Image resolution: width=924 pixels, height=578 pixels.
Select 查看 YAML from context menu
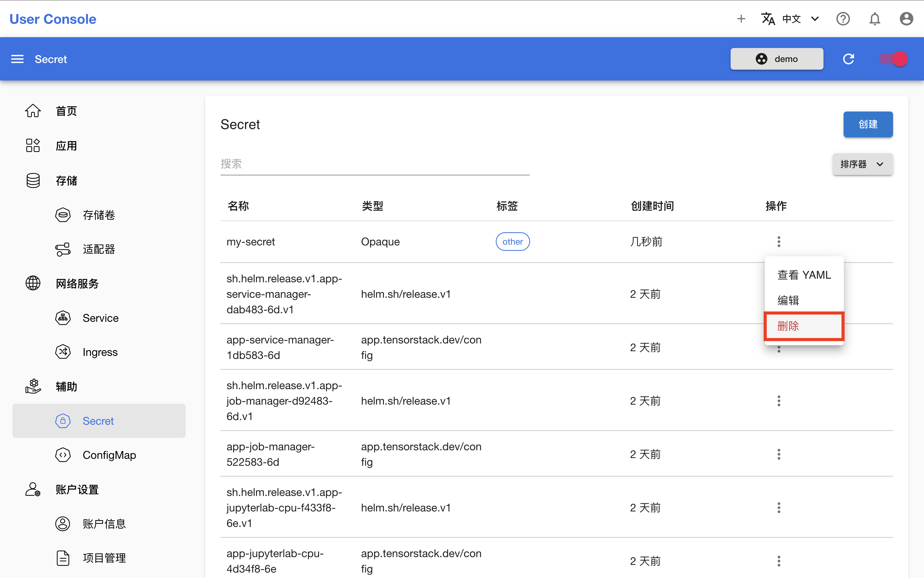tap(804, 275)
